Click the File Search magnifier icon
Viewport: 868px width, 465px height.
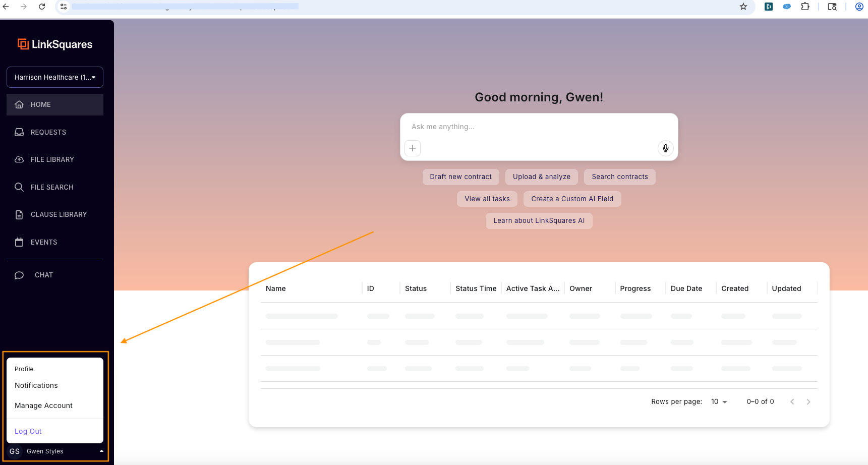tap(19, 187)
